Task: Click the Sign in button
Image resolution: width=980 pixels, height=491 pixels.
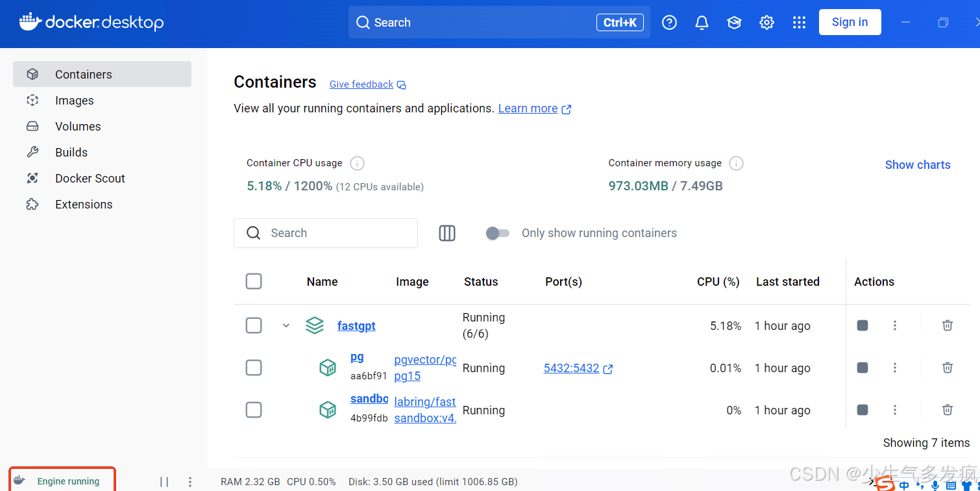Action: 850,22
